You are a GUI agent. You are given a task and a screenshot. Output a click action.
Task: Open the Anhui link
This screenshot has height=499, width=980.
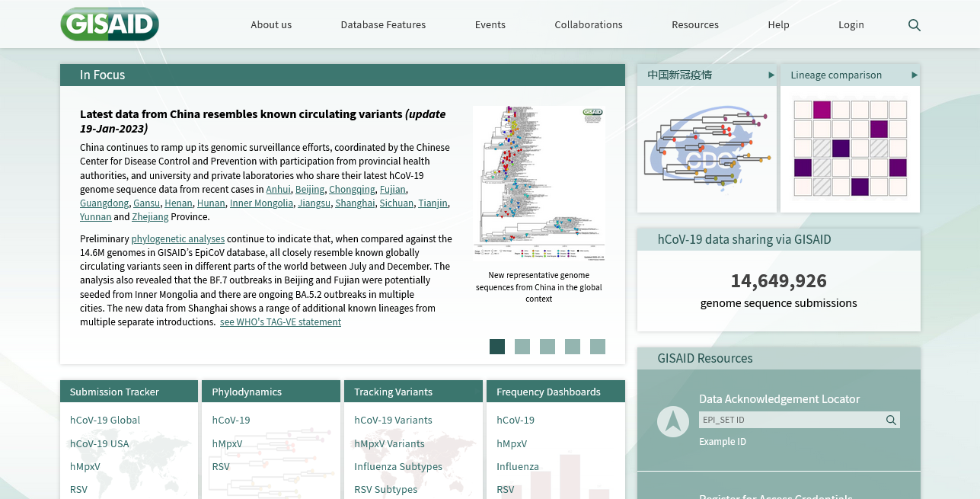(279, 189)
